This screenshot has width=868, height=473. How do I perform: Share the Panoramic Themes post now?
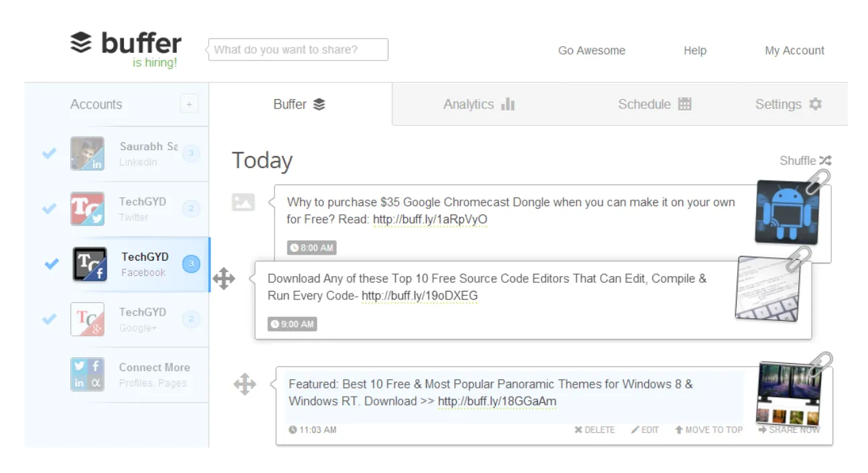(x=789, y=430)
